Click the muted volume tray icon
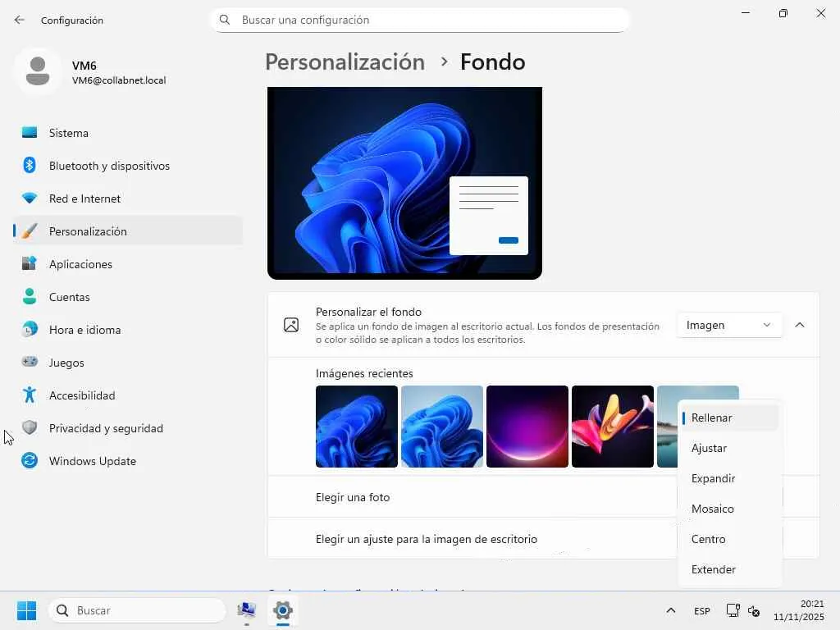This screenshot has width=840, height=630. tap(754, 610)
